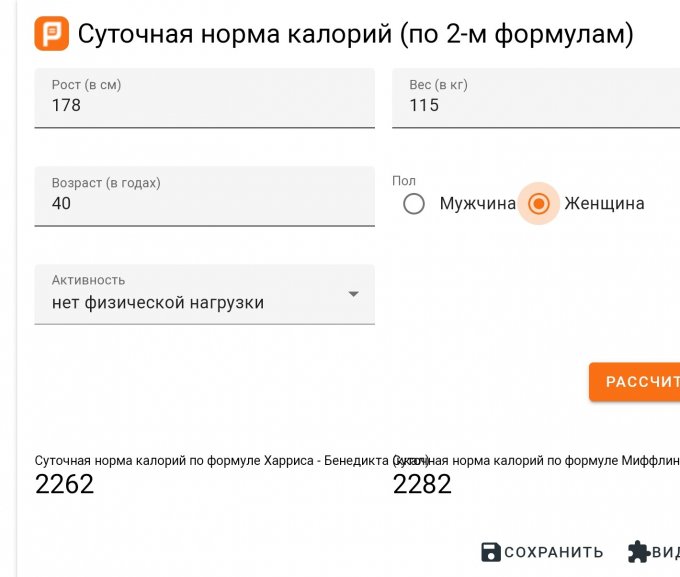Focus the Возраст (в годах) input field

(204, 203)
